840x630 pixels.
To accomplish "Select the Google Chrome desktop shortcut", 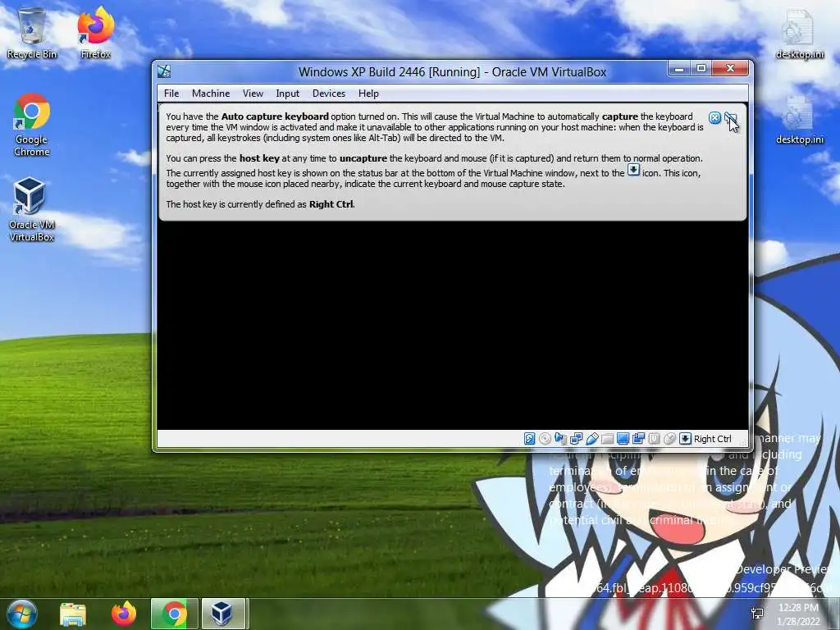I will [x=32, y=126].
